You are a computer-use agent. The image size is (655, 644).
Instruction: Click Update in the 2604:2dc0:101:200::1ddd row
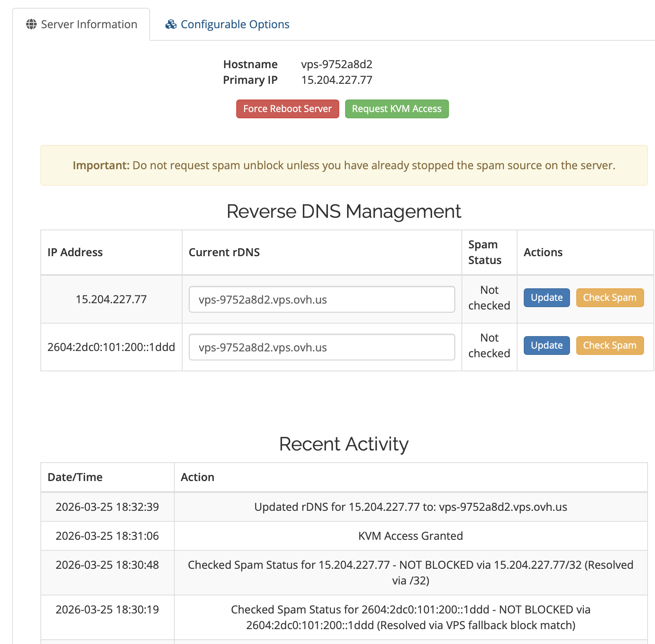pos(546,346)
